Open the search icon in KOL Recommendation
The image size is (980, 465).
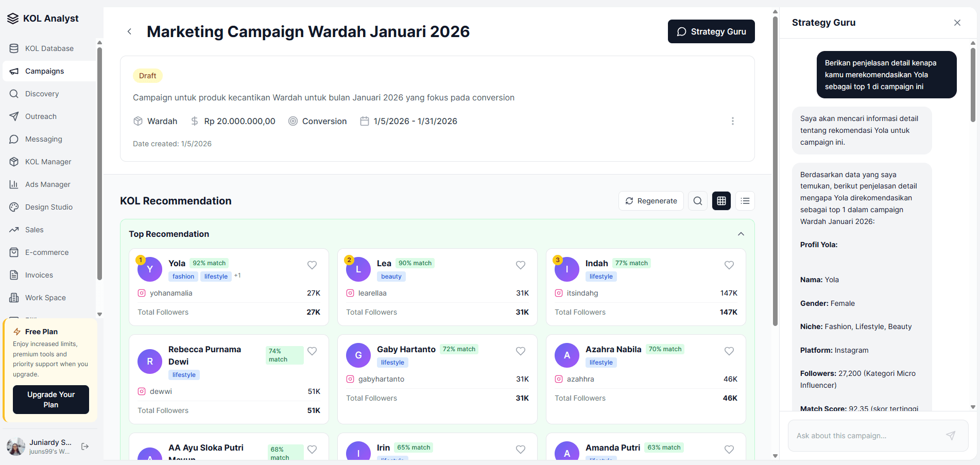tap(697, 201)
